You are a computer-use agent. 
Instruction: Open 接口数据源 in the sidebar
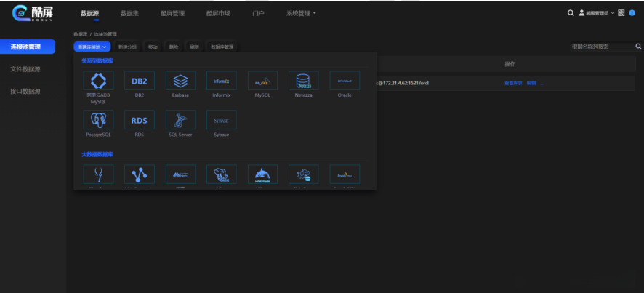pyautogui.click(x=25, y=91)
